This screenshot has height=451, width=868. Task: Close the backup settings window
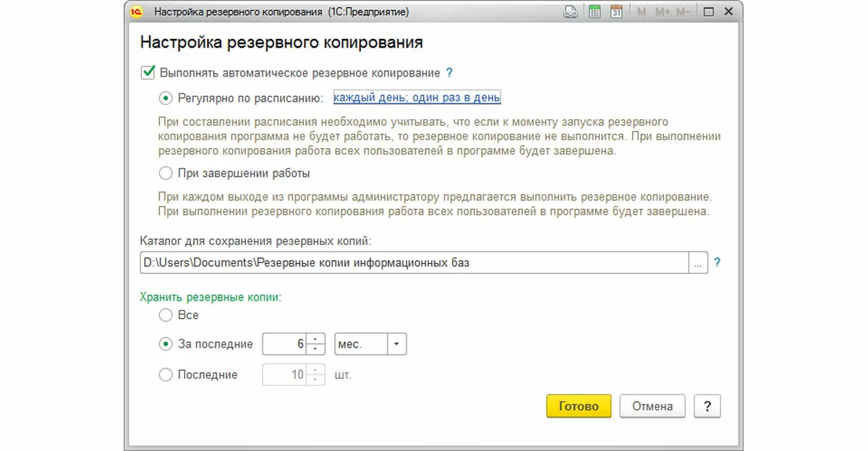[728, 12]
